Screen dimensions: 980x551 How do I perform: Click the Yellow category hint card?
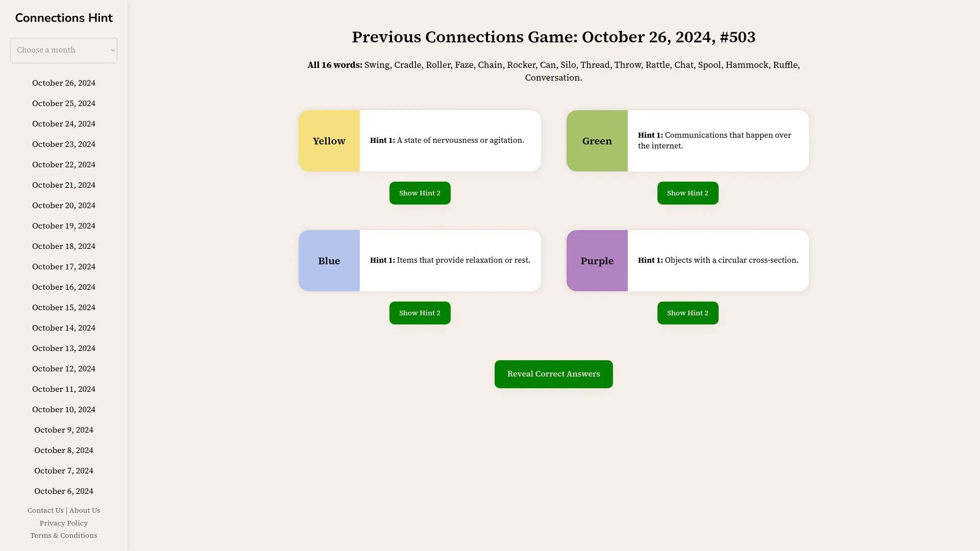tap(420, 141)
